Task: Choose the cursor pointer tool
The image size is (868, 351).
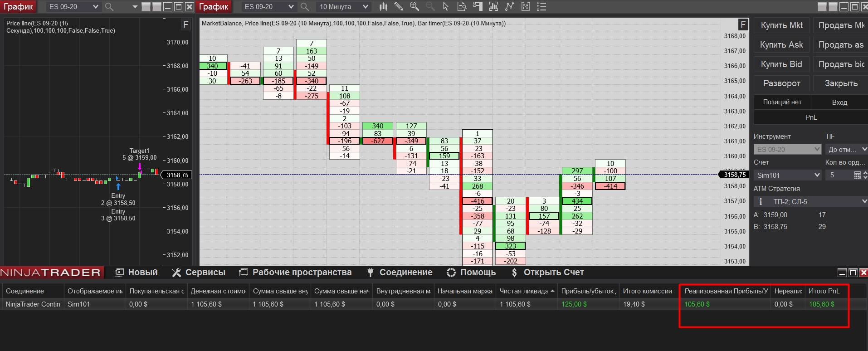Action: [x=446, y=6]
